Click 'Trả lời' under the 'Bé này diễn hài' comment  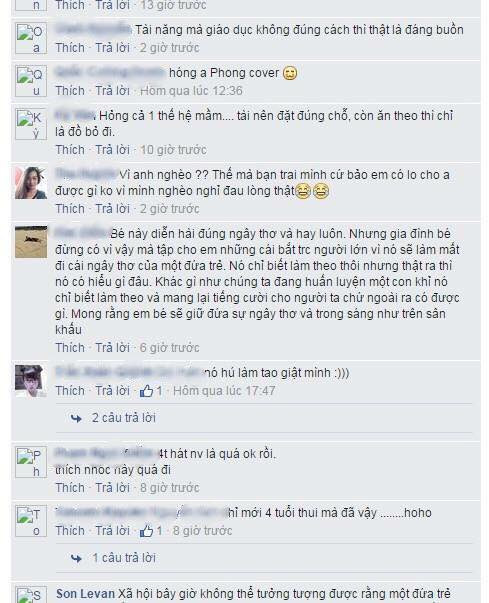coord(112,348)
